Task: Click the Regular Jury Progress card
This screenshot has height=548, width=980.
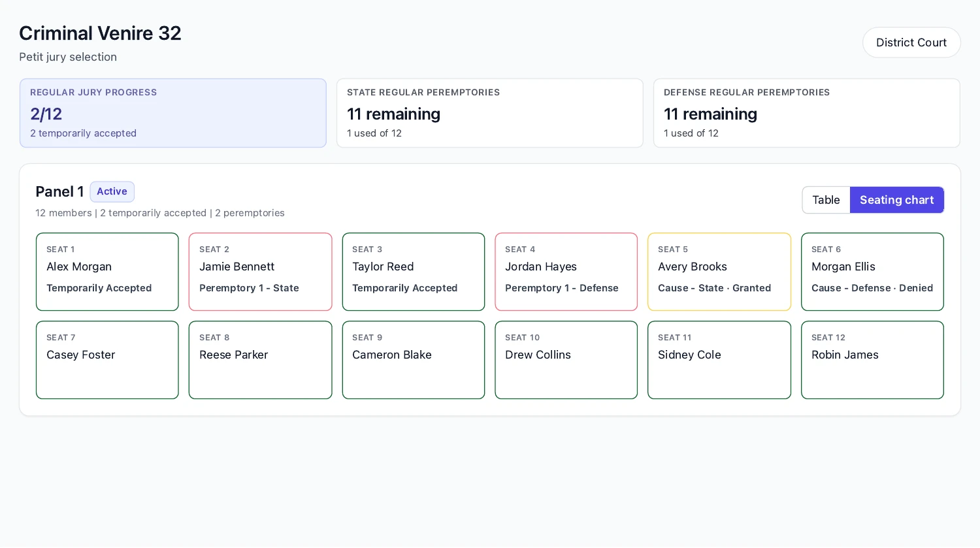Action: pyautogui.click(x=173, y=113)
